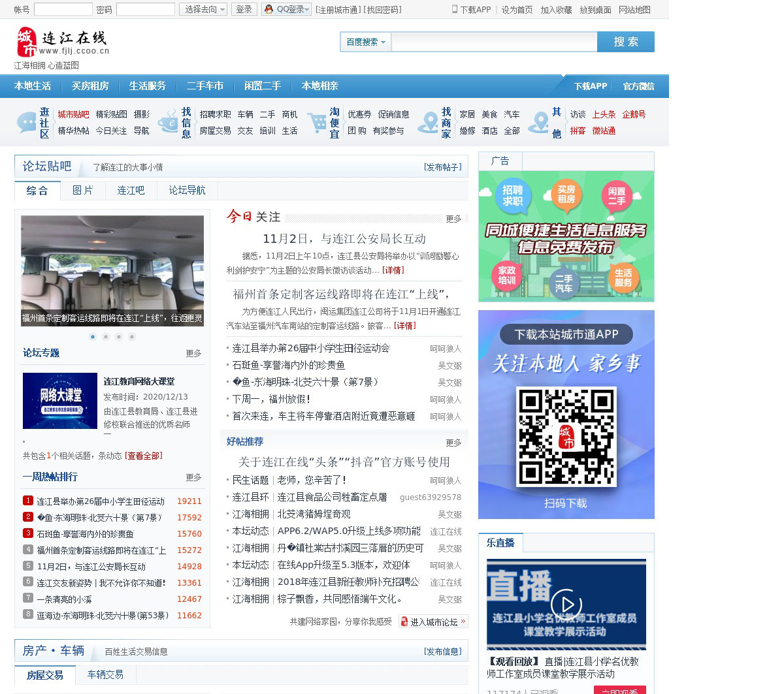The width and height of the screenshot is (784, 694).
Task: Open post 石斑鱼-享誉海内外的珍贵鱼
Action: tap(289, 365)
